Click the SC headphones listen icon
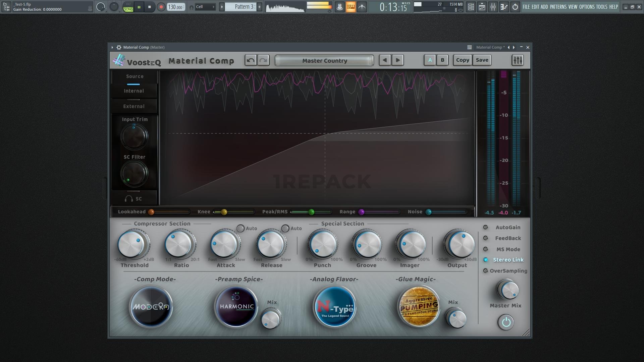Viewport: 644px width, 362px height. [129, 199]
